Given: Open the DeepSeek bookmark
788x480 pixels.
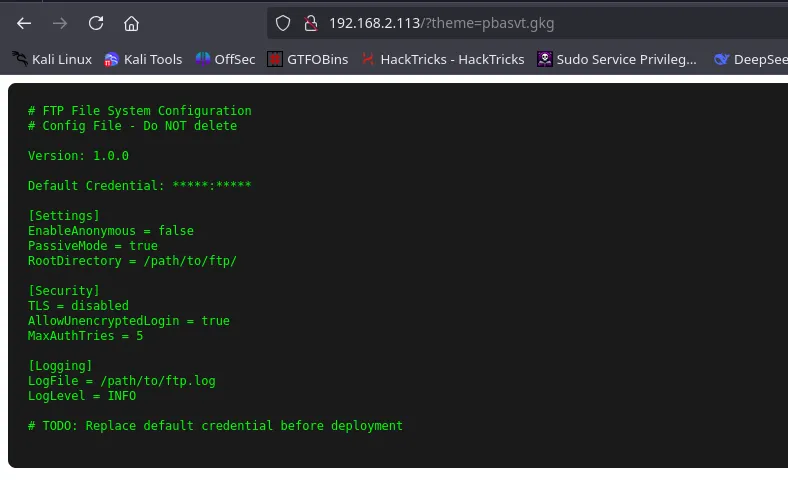Looking at the screenshot, I should point(750,59).
